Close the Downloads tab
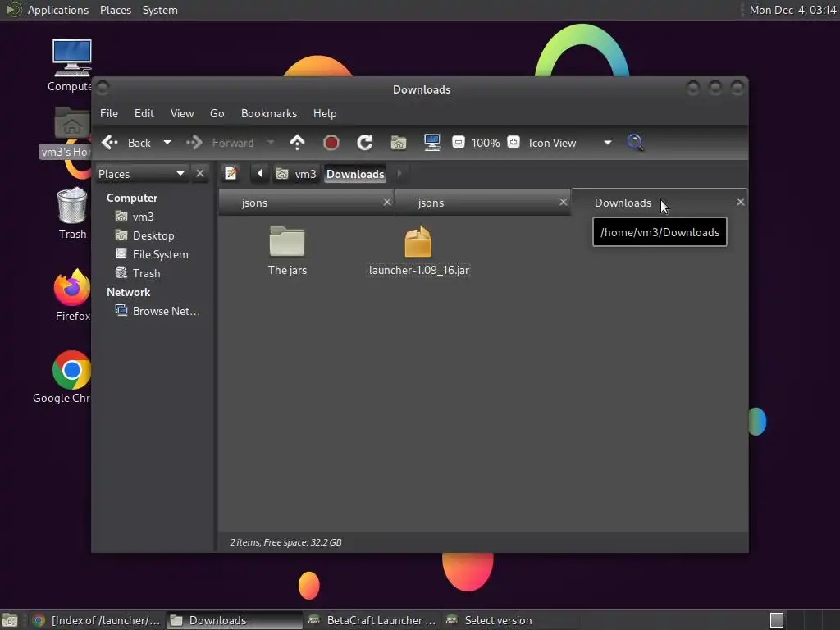Image resolution: width=840 pixels, height=630 pixels. [741, 202]
